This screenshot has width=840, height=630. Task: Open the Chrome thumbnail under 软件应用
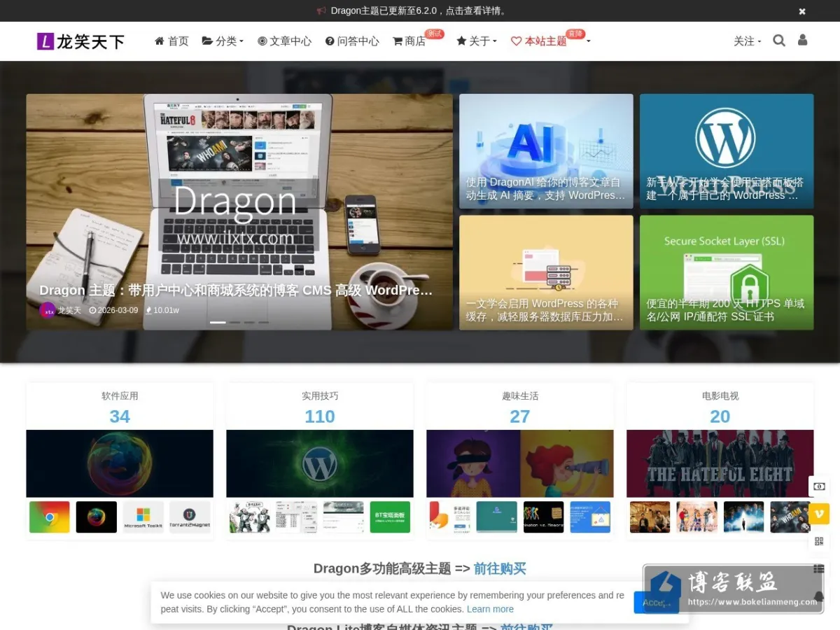[50, 517]
